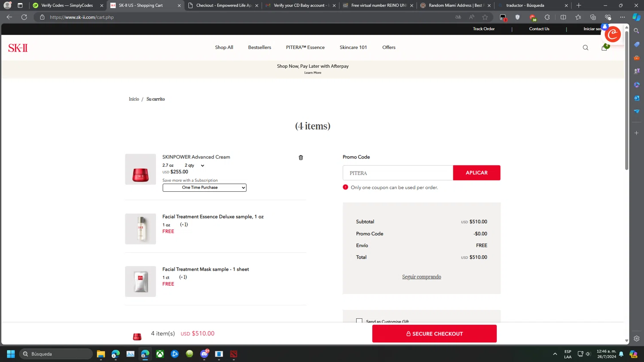The image size is (644, 362).
Task: Show hidden icons chevron in system tray
Action: tap(555, 354)
